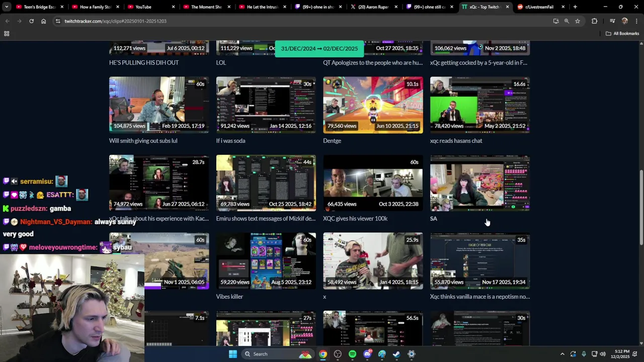
Task: Switch to the How a Family Sto tab
Action: pos(95,7)
